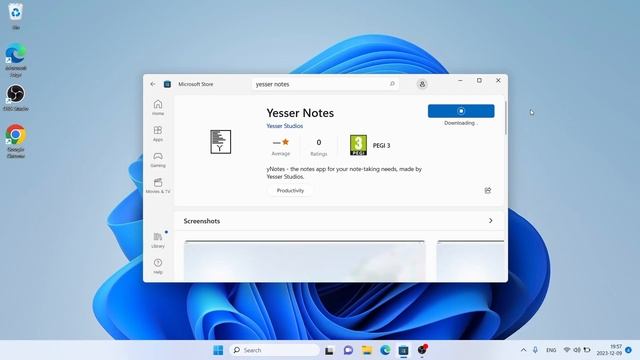Viewport: 640px width, 360px height.
Task: Click the PEGI 3 rating badge
Action: click(358, 145)
